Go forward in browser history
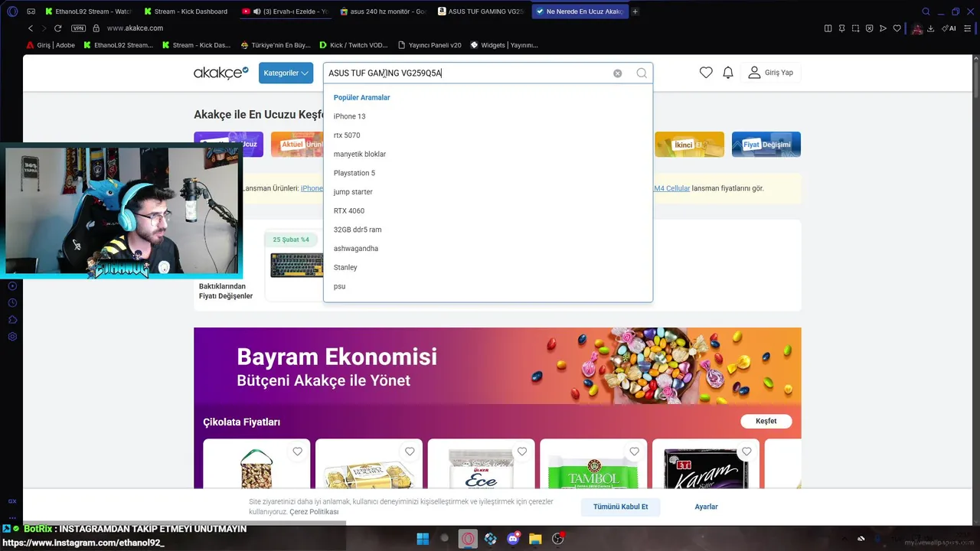Image resolution: width=980 pixels, height=551 pixels. click(43, 28)
